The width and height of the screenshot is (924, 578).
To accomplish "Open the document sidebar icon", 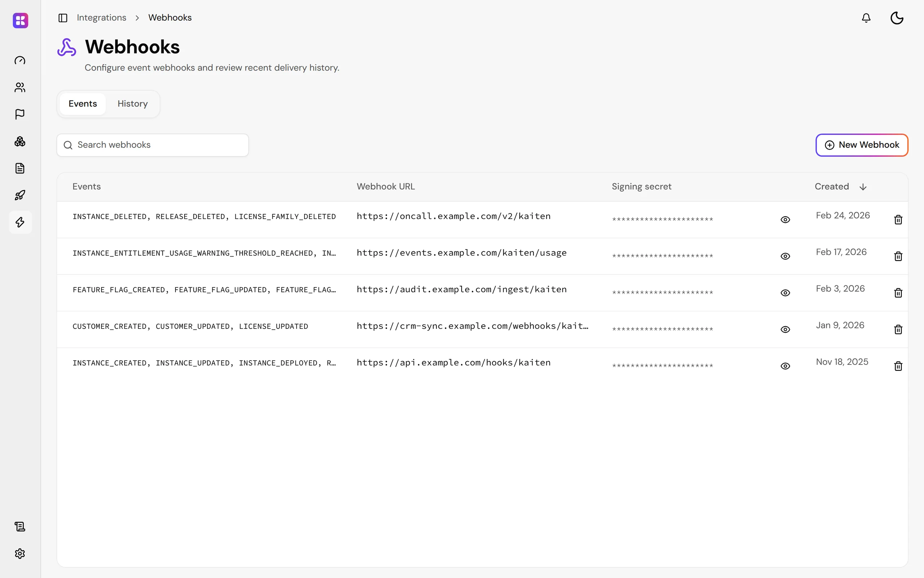I will (x=20, y=168).
